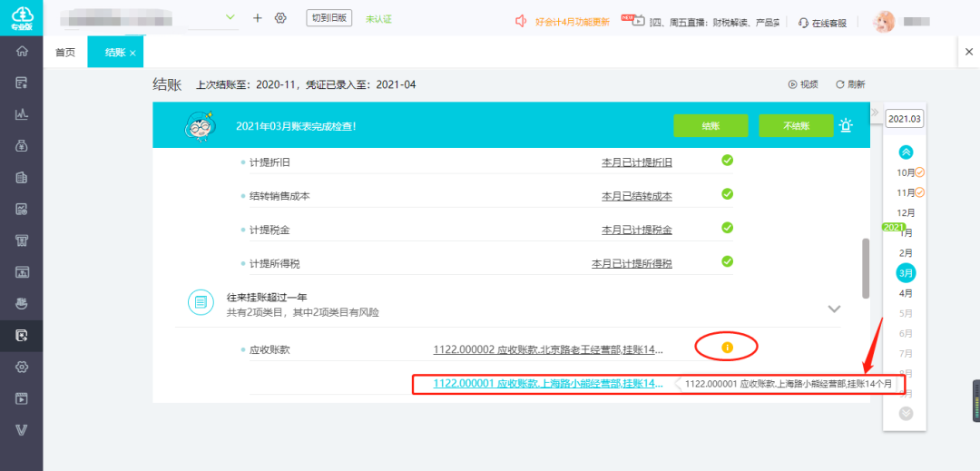Screen dimensions: 980x471
Task: Open the 本月已计提折旧 link
Action: coord(637,162)
